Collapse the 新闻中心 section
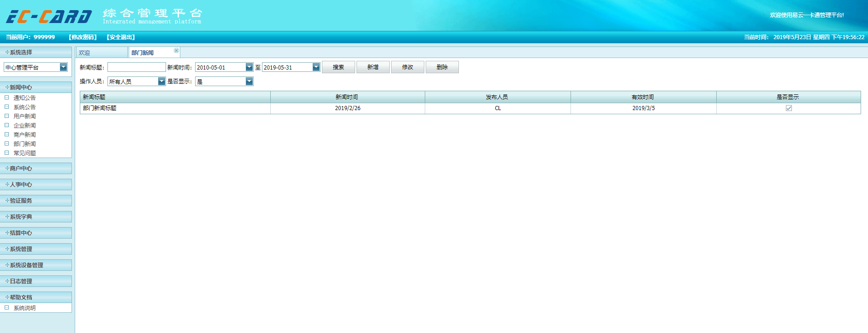 pyautogui.click(x=36, y=87)
